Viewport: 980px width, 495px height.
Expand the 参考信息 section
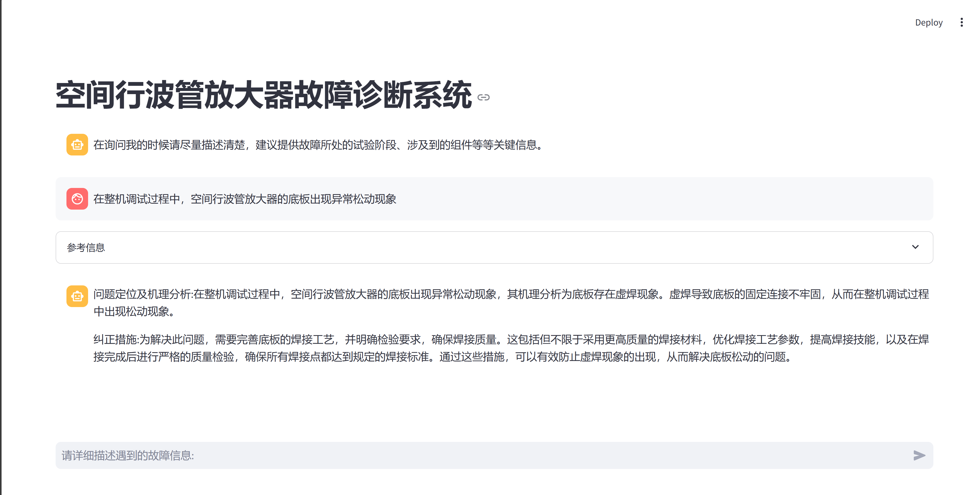(86, 247)
